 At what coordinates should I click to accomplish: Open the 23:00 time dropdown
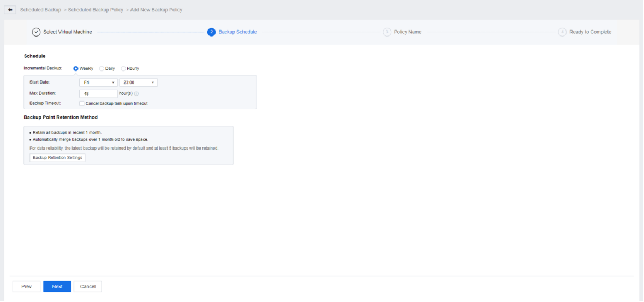[139, 82]
